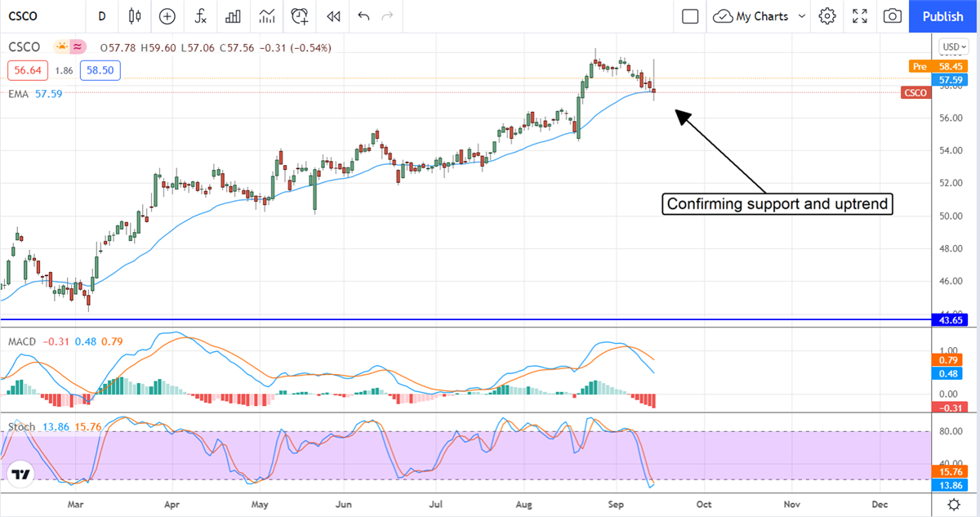Click the Pre 58.45 price label
Screen dimensions: 980x517
pos(937,66)
